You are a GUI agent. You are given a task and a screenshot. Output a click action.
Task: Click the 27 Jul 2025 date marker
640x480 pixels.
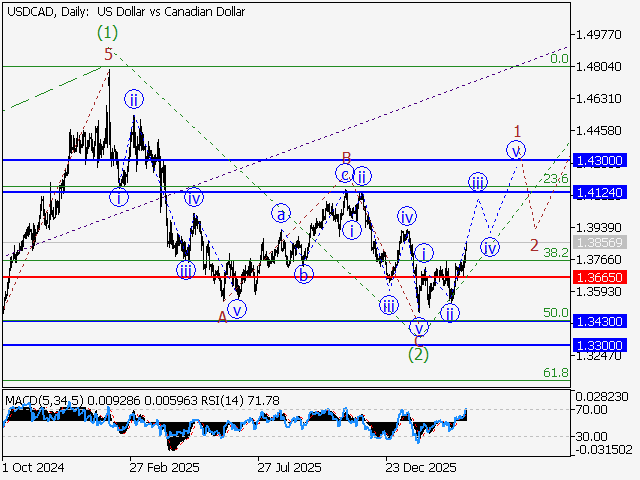(x=289, y=467)
